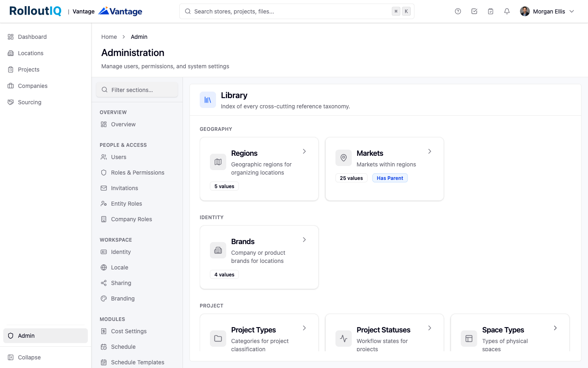Image resolution: width=588 pixels, height=368 pixels.
Task: Click the Markets pin icon
Action: pyautogui.click(x=343, y=158)
